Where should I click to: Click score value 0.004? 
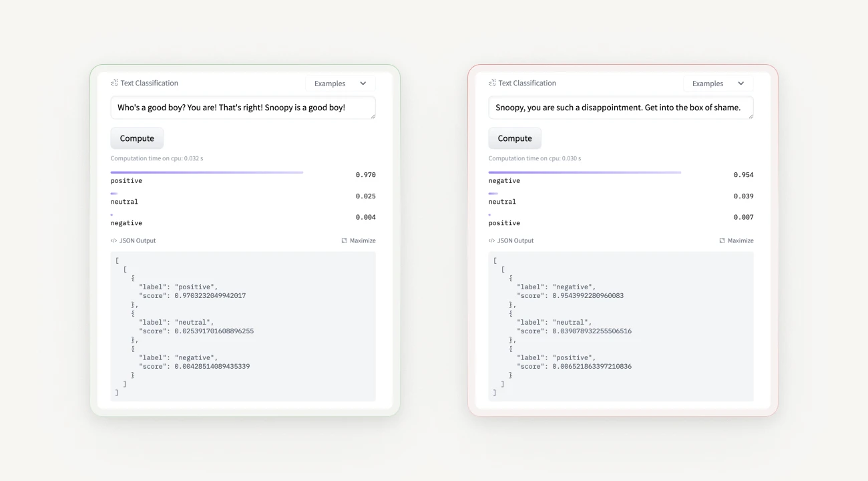tap(365, 217)
